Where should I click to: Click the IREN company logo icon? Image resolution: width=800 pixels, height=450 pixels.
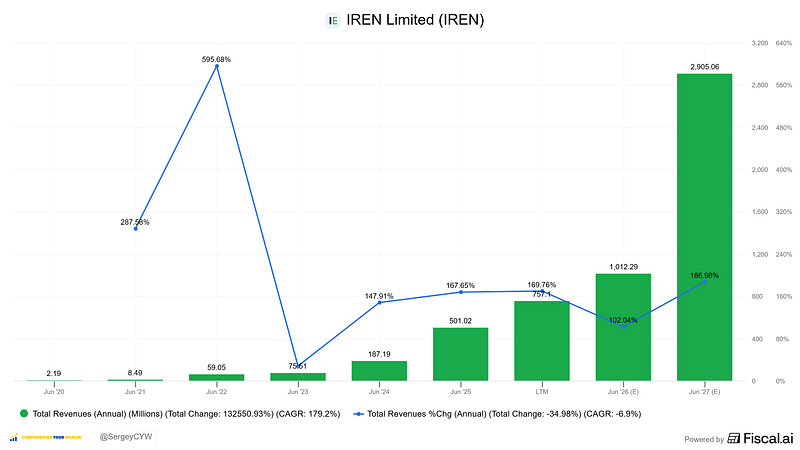[x=333, y=20]
